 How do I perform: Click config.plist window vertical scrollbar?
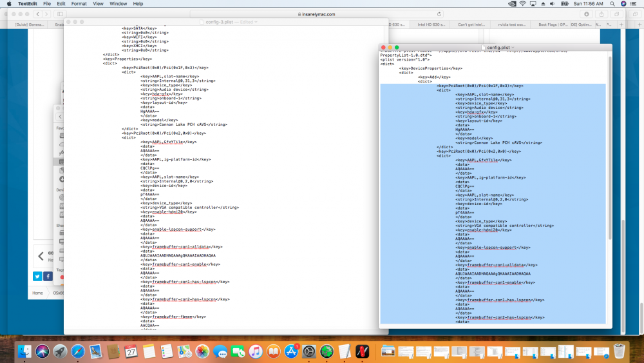coord(610,148)
